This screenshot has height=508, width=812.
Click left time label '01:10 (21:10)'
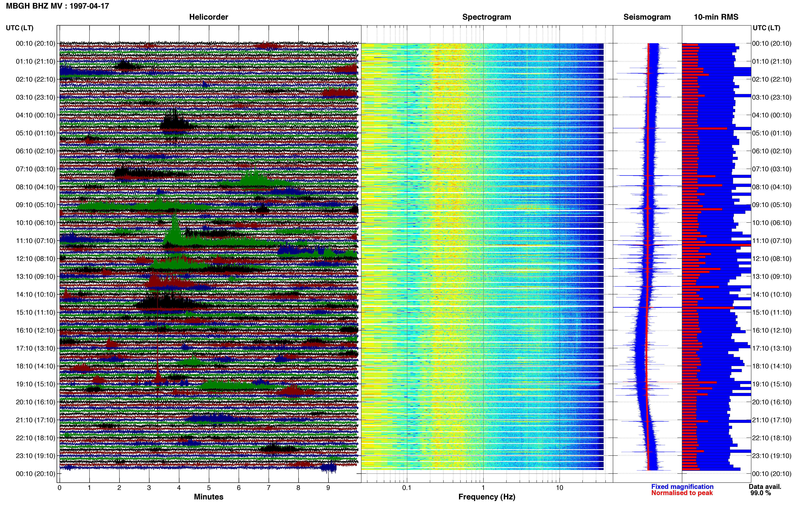pyautogui.click(x=36, y=61)
